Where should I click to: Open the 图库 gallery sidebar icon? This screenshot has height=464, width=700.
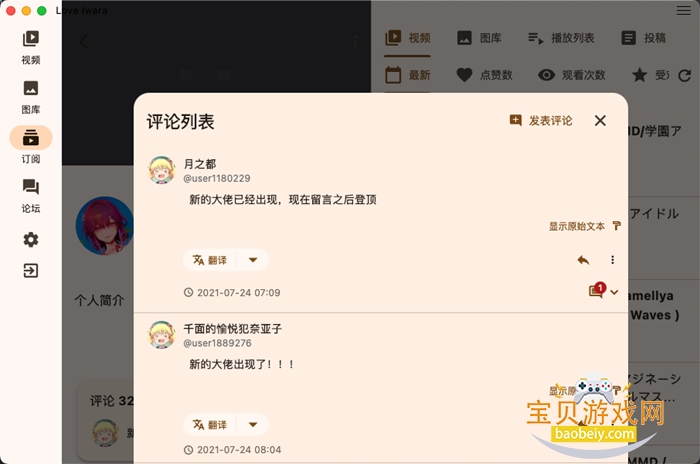pos(31,97)
